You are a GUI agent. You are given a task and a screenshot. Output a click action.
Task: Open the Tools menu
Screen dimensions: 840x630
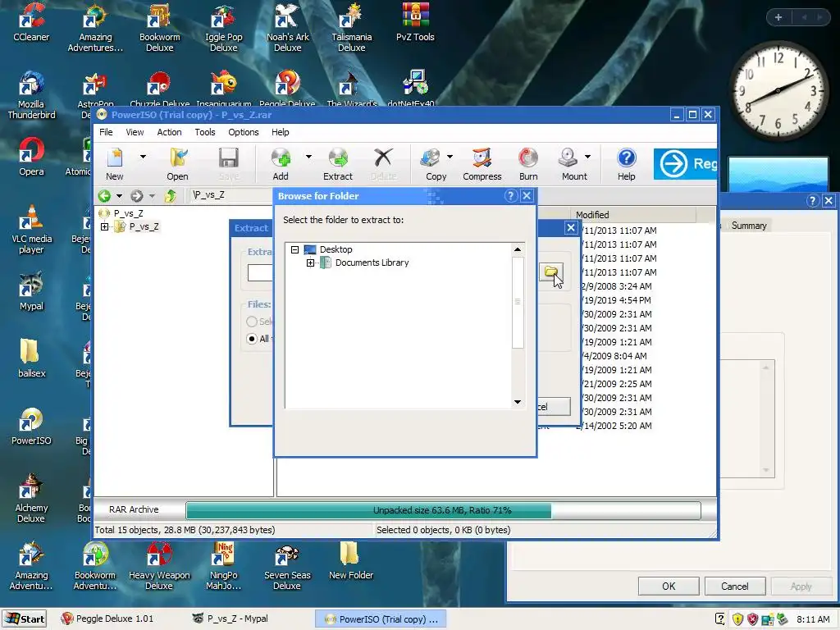click(x=204, y=132)
